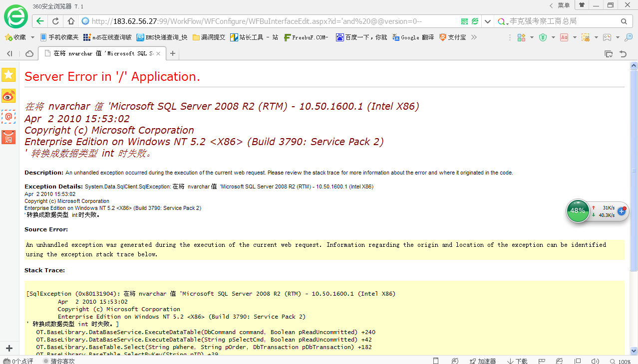Close the 在将 nvarchar tab
638x364 pixels.
tap(159, 53)
